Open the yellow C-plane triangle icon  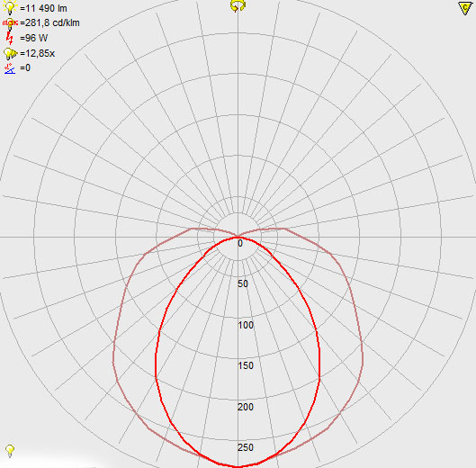pos(465,8)
